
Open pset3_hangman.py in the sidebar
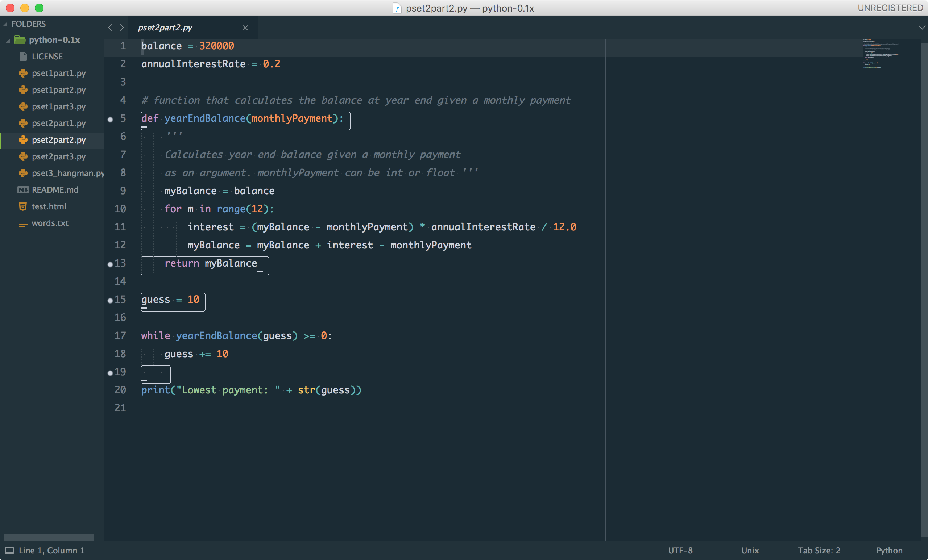[68, 173]
